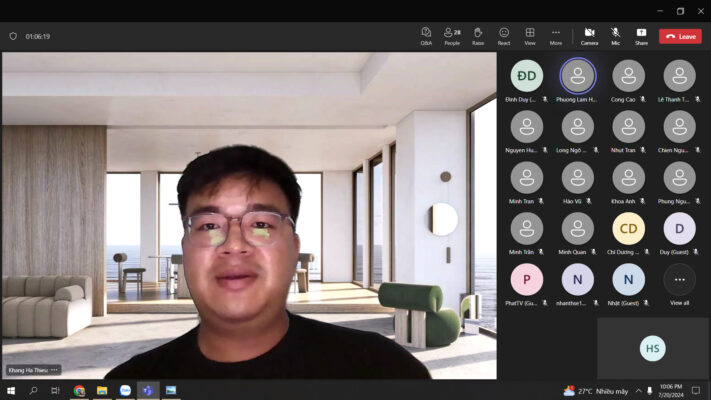Screen dimensions: 711x400
Task: Share your screen content
Action: tap(641, 36)
